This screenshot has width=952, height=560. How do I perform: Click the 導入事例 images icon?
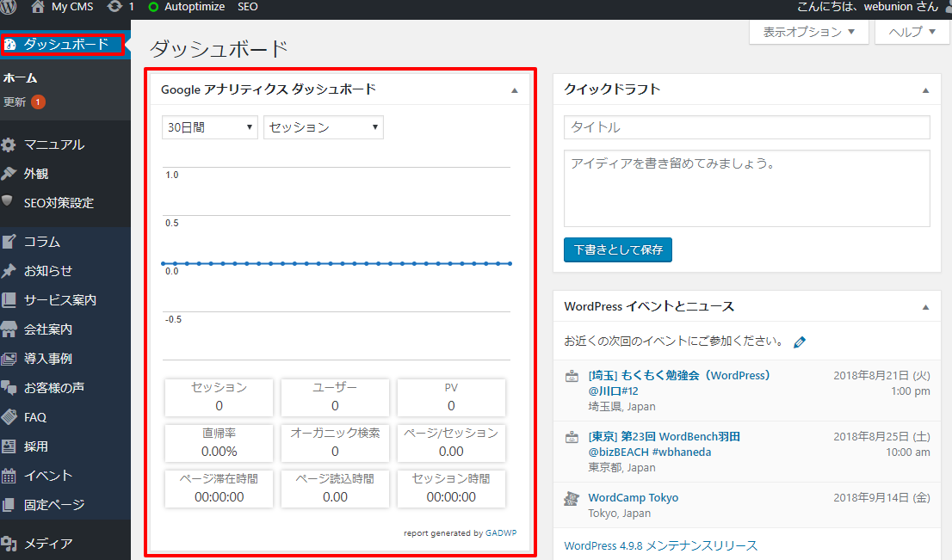[9, 359]
